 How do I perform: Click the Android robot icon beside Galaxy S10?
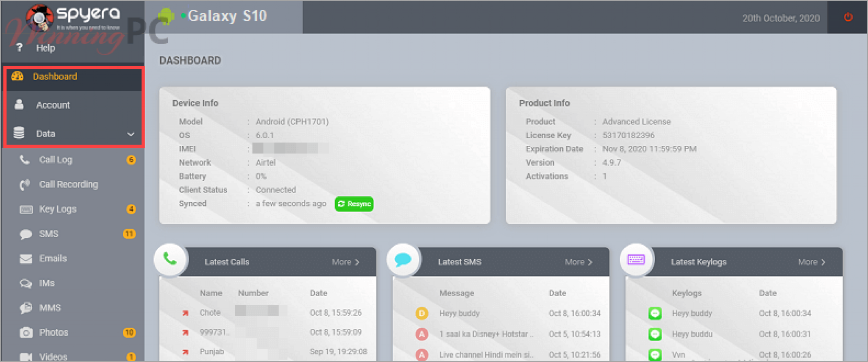pos(166,17)
